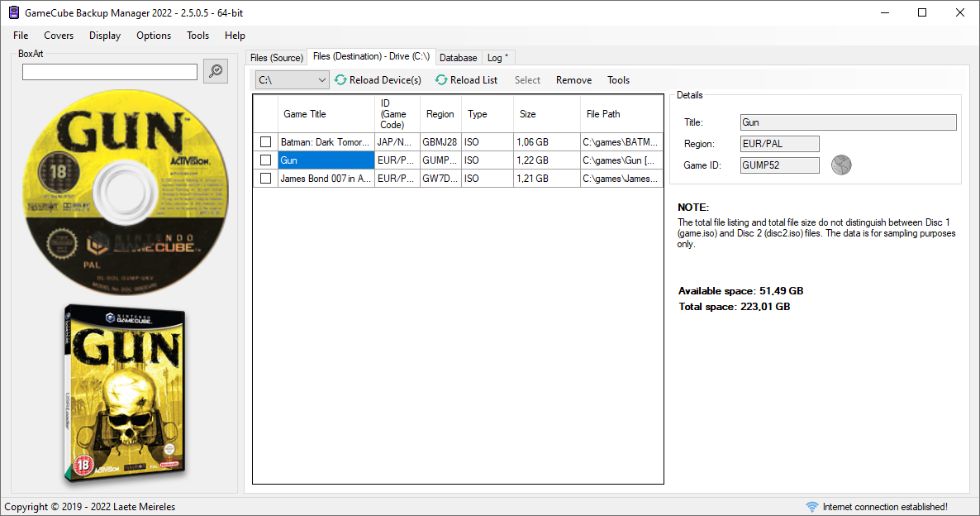Click the globe icon beside Game ID

click(841, 165)
